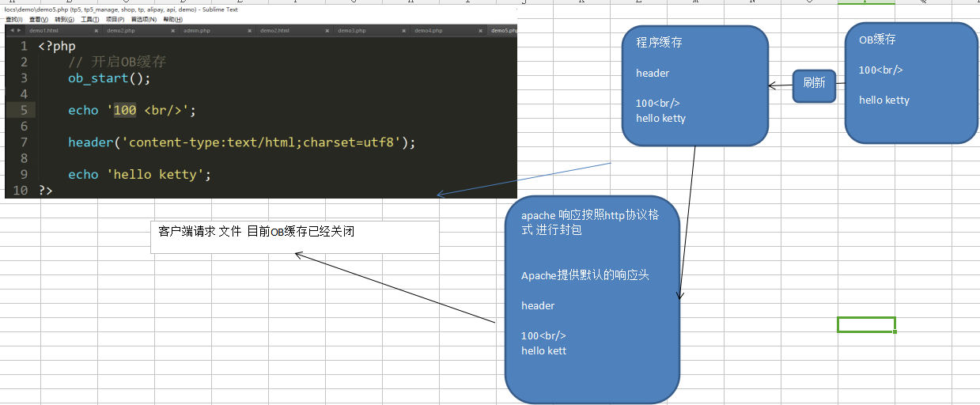Open the 帮助(H) menu
Image resolution: width=980 pixels, height=405 pixels.
tap(172, 19)
